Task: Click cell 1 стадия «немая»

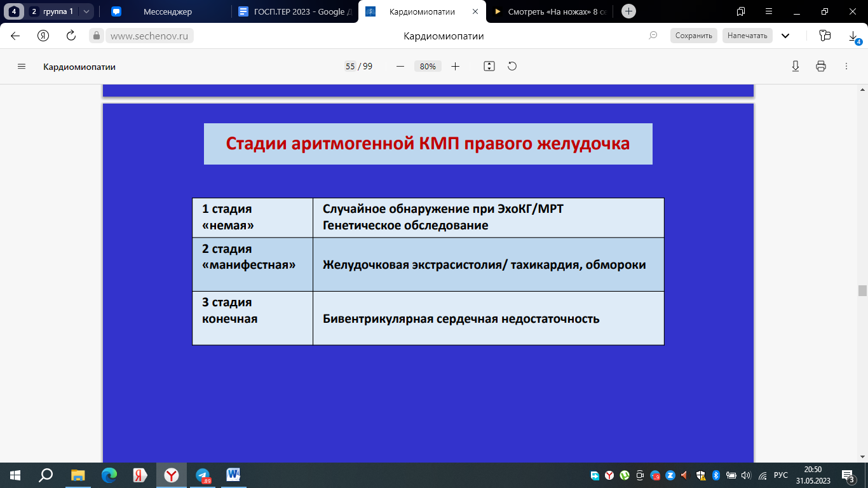Action: (252, 217)
